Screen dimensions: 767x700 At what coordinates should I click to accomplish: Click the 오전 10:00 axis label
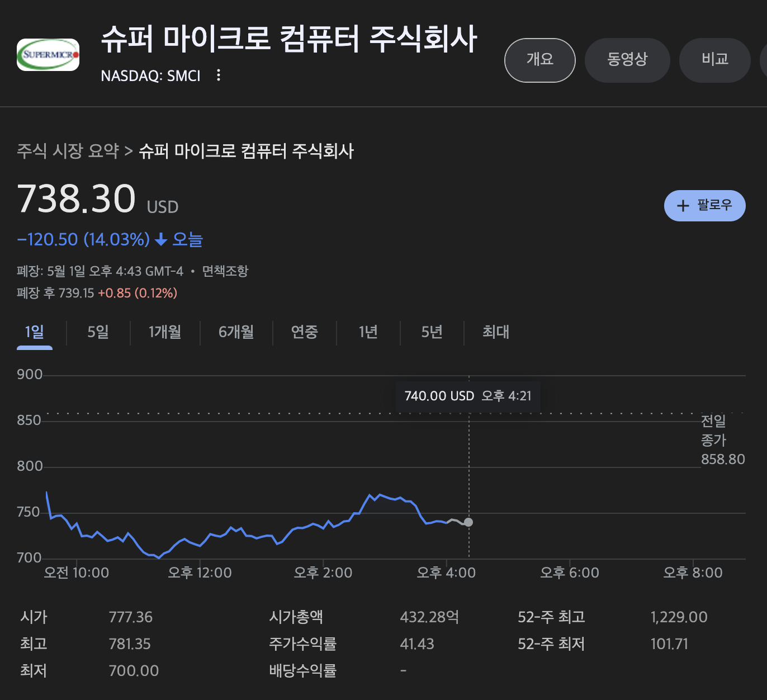pyautogui.click(x=77, y=573)
